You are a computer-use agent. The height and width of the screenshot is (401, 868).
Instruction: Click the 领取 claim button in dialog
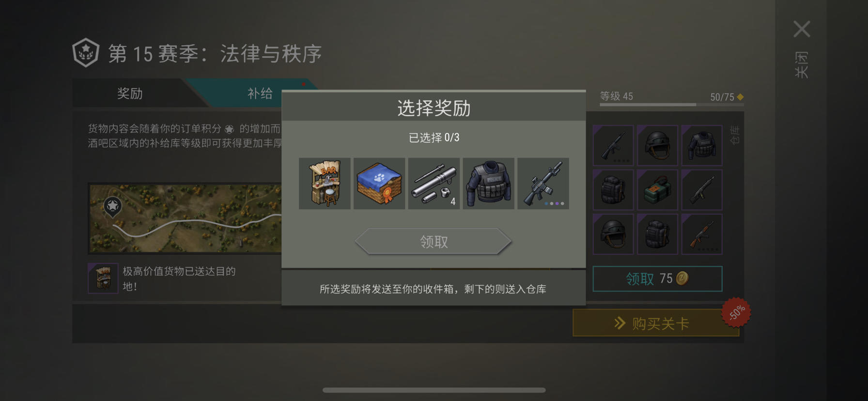coord(434,241)
